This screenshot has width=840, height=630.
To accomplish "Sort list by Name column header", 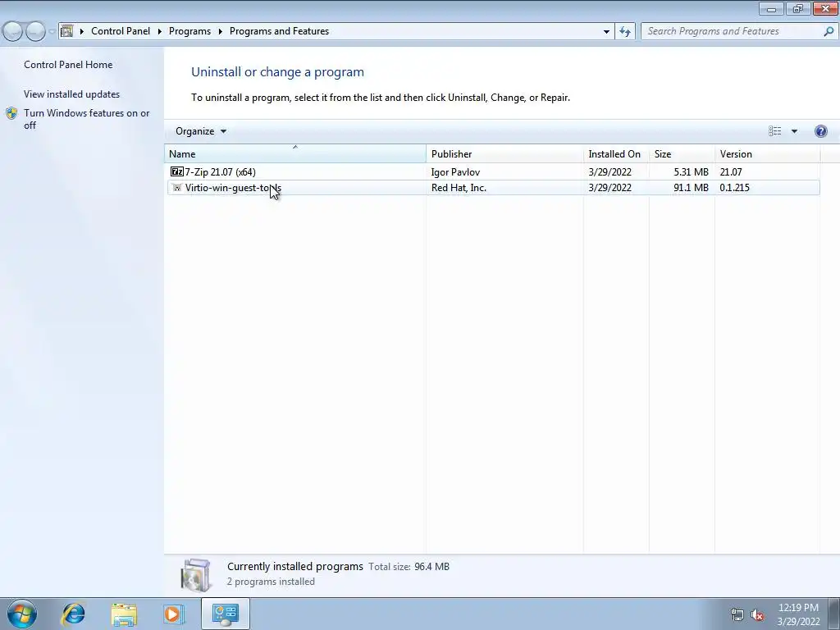I will coord(295,153).
